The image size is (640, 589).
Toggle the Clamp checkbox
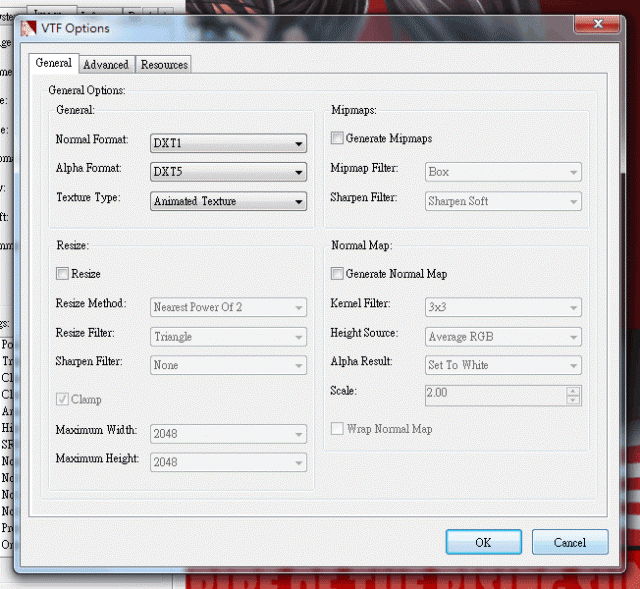(62, 399)
